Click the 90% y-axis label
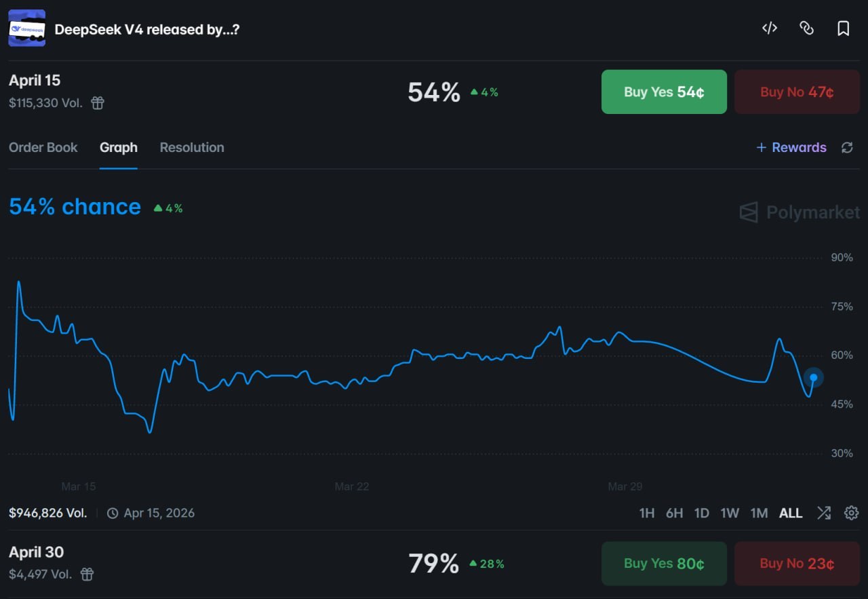 point(842,258)
